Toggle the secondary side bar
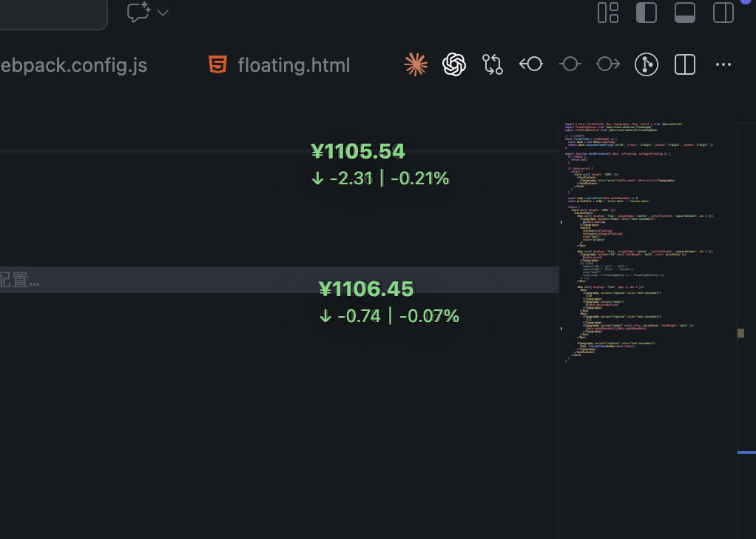 point(723,13)
